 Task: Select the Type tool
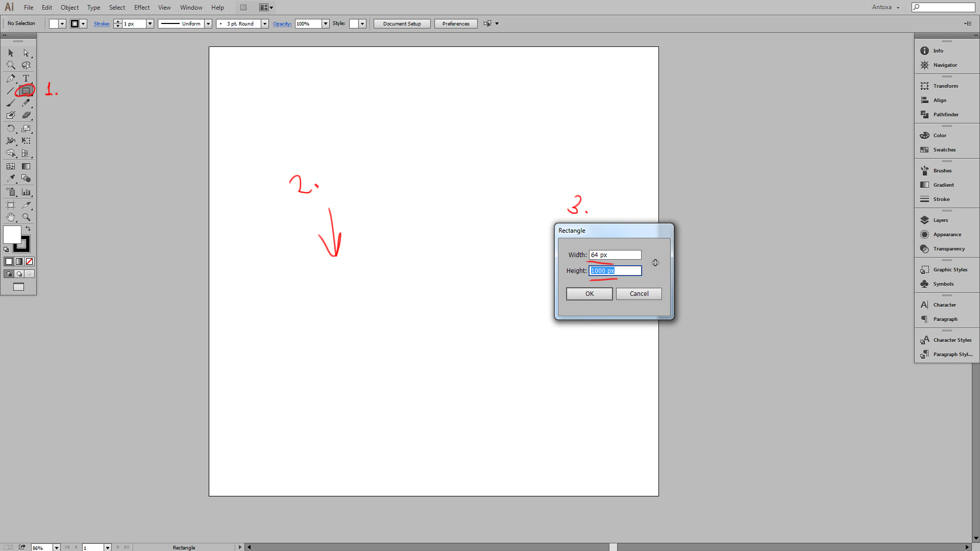coord(26,79)
